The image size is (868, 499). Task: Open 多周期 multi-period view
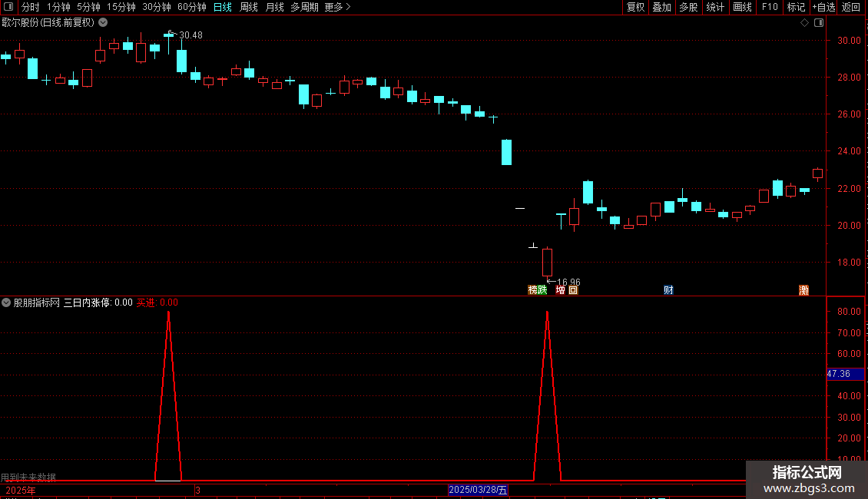coord(304,7)
